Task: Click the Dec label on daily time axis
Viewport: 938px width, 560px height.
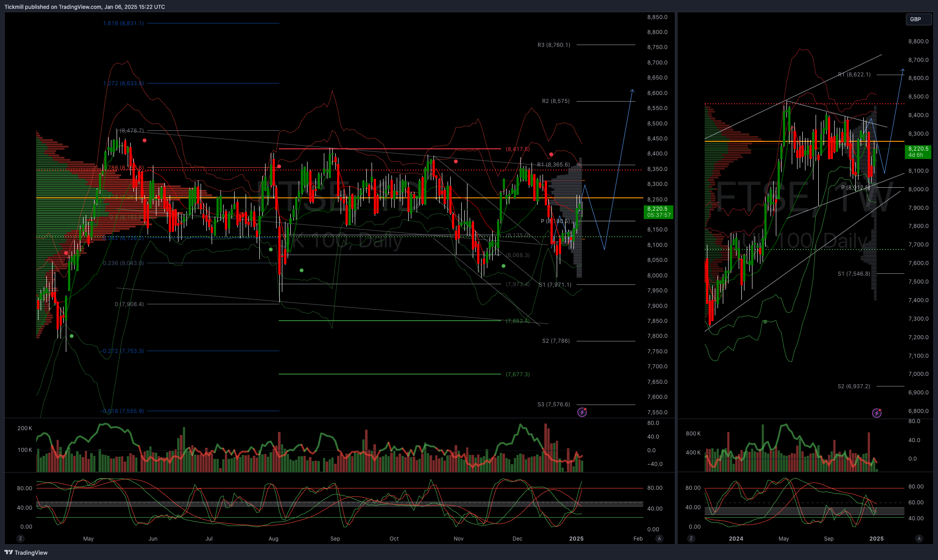Action: (517, 538)
